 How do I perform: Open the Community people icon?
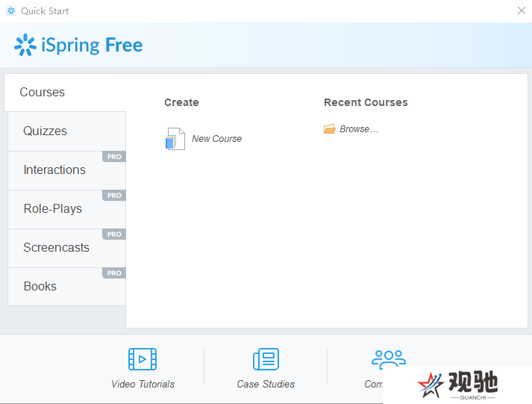click(389, 358)
